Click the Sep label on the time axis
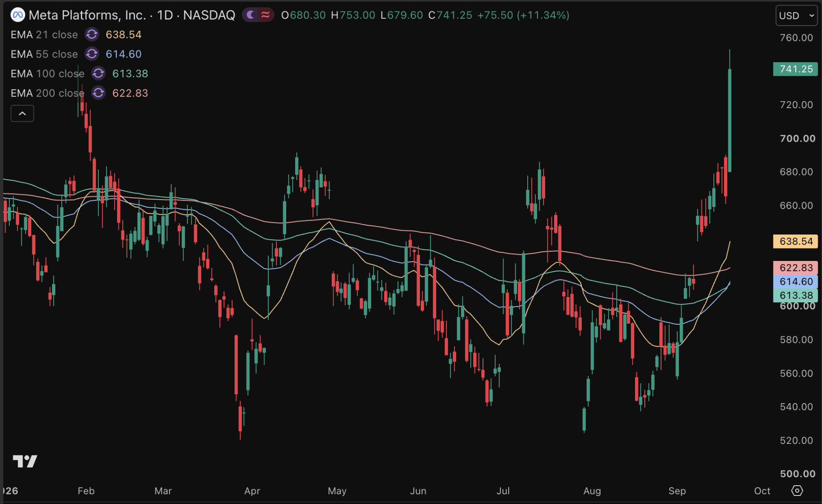 coord(677,491)
